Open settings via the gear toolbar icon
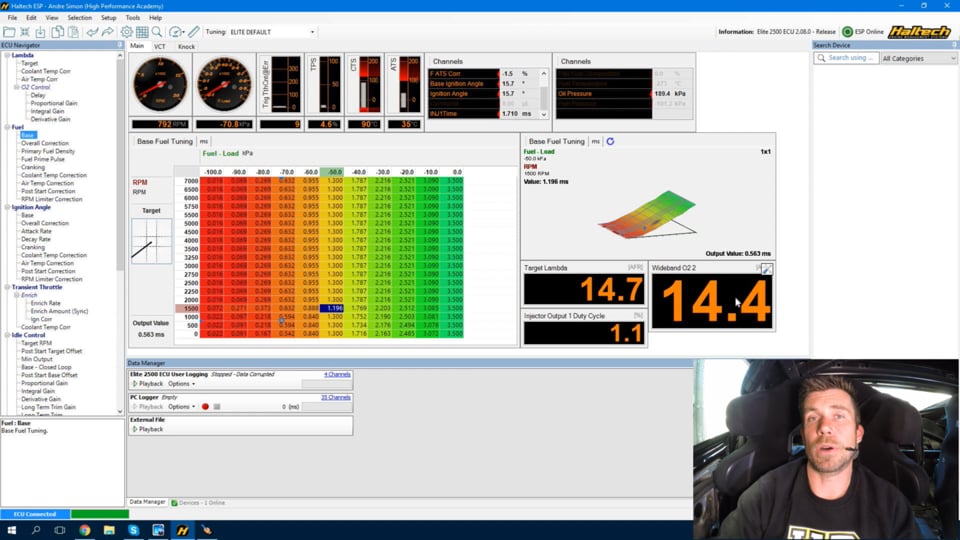Viewport: 960px width, 540px height. pyautogui.click(x=126, y=32)
